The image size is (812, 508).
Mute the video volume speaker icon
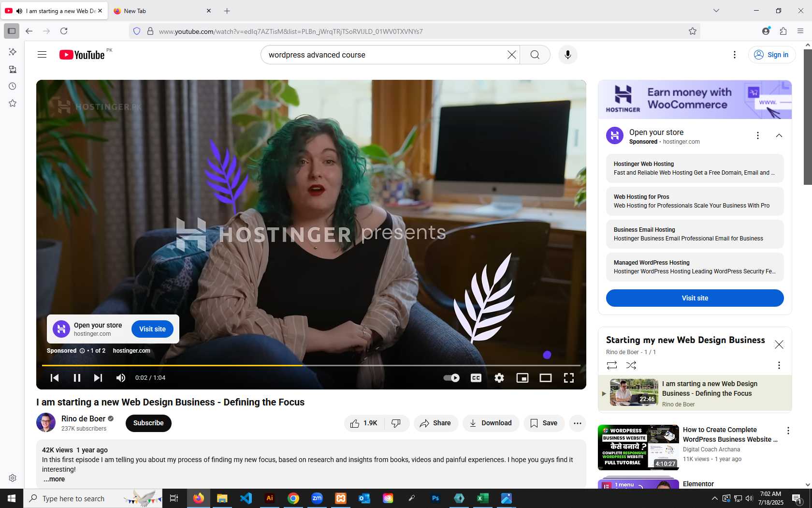coord(121,378)
